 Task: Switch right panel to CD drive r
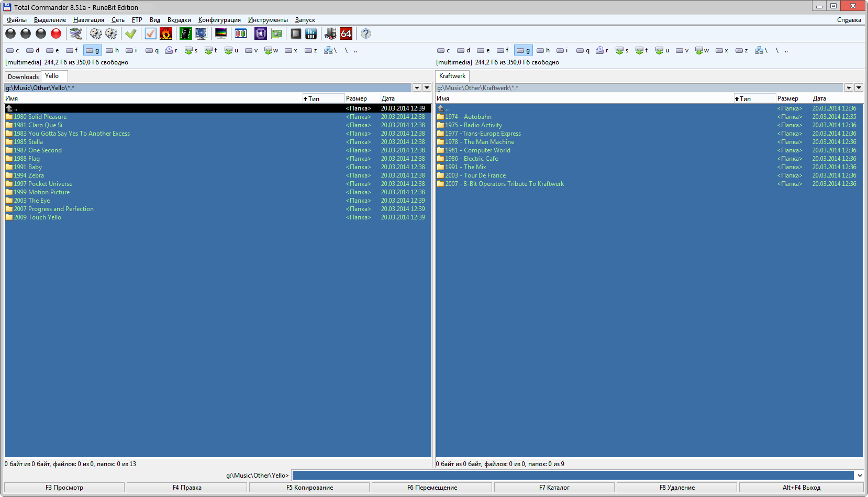tap(602, 50)
